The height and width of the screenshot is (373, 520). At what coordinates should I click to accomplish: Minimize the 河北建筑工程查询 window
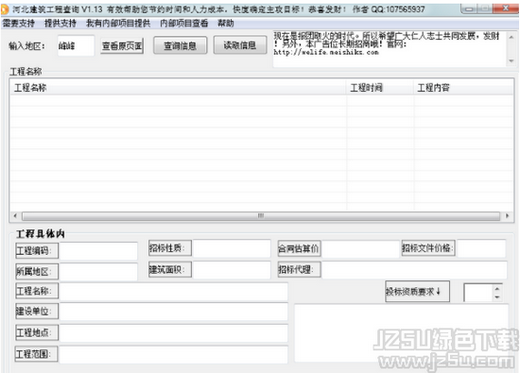[x=469, y=9]
